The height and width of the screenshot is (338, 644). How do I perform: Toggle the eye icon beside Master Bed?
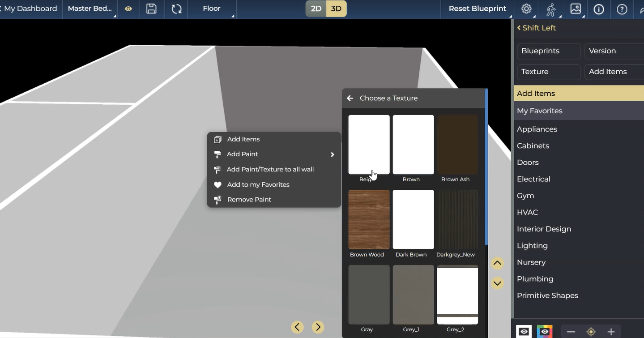[x=128, y=9]
